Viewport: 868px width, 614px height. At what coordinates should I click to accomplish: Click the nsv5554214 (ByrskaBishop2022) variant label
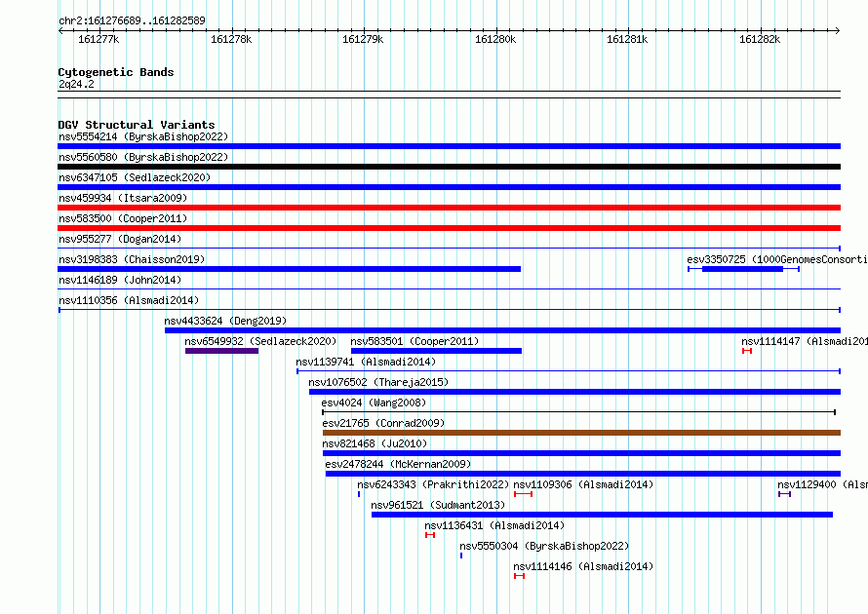pos(143,136)
